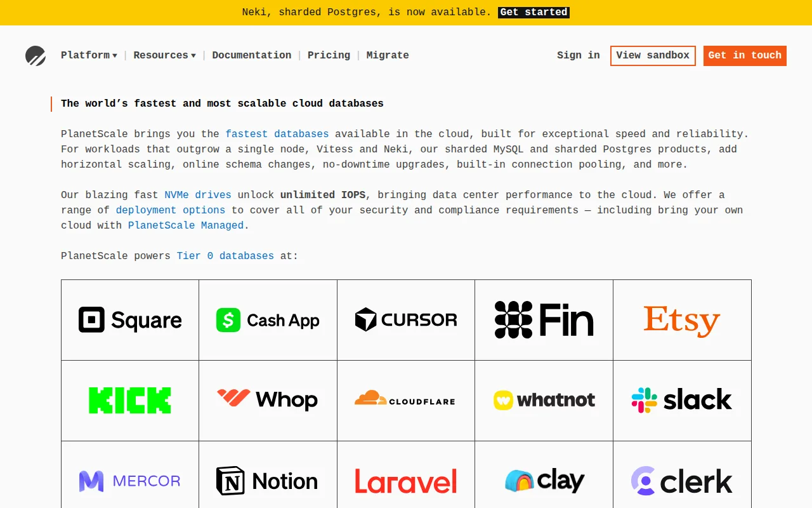Expand the Resources dropdown menu
Viewport: 812px width, 508px height.
tap(164, 55)
